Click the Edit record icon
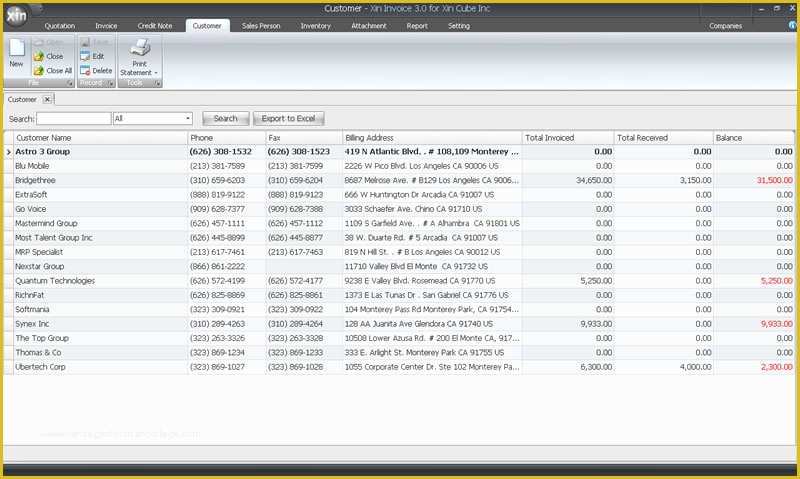Viewport: 800px width, 479px height. pyautogui.click(x=85, y=57)
